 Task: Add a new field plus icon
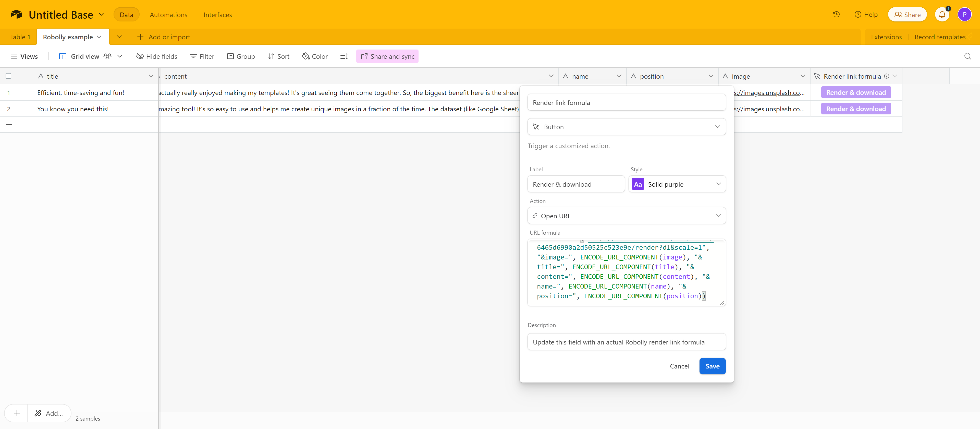pyautogui.click(x=926, y=76)
